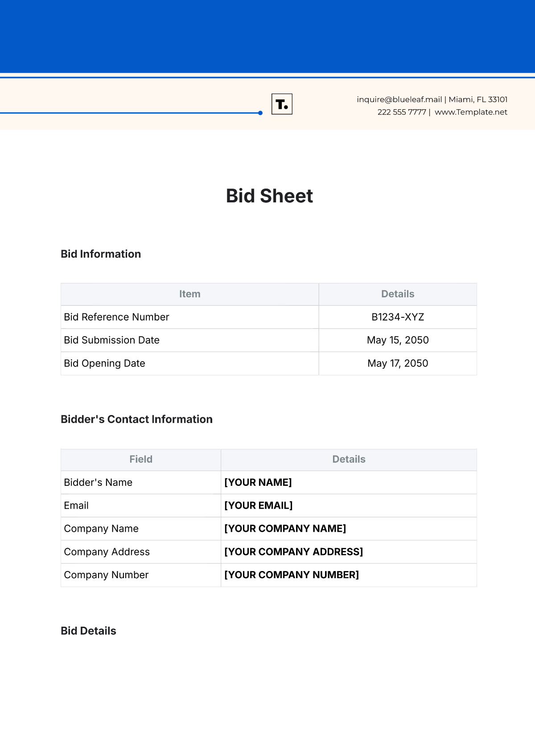Click the Field column header
Viewport: 535px width, 756px height.
[141, 460]
